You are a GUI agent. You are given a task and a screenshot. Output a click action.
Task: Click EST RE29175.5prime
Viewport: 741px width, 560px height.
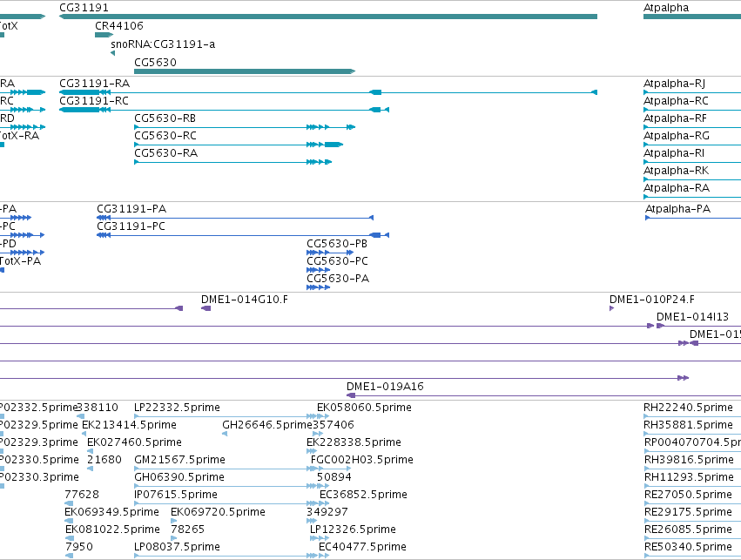pos(688,513)
